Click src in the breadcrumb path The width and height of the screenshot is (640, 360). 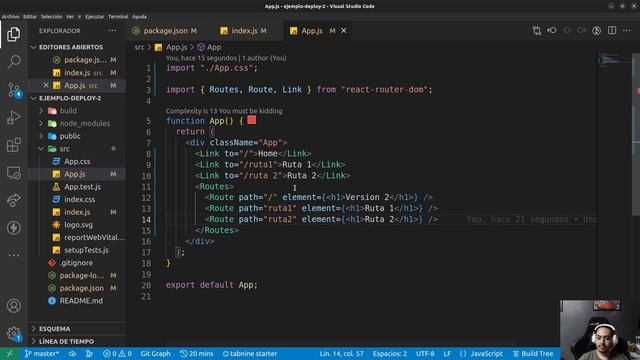[x=139, y=47]
